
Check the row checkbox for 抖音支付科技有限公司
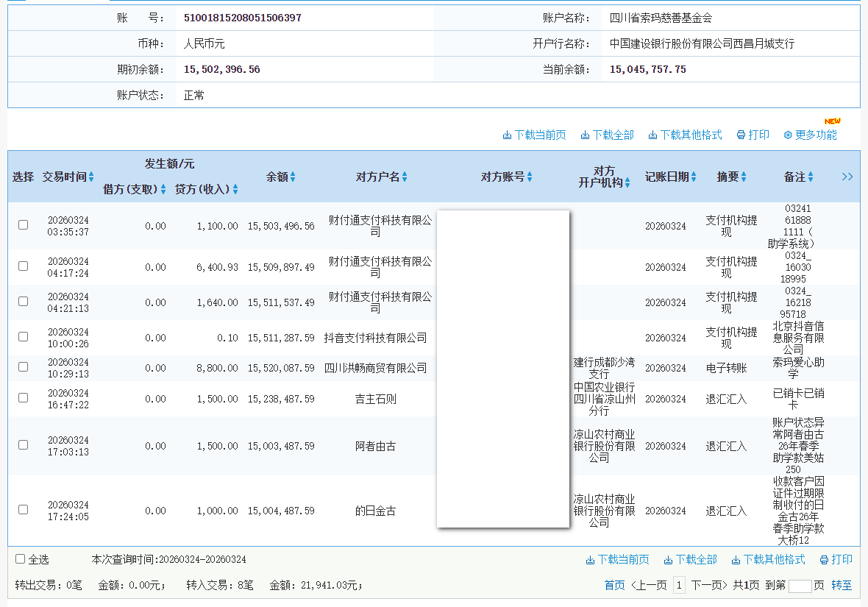23,338
